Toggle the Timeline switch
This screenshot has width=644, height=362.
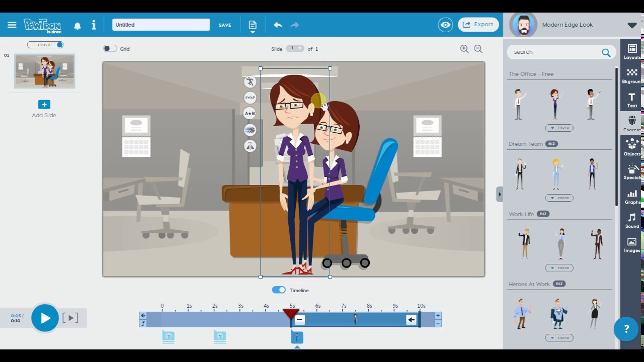(279, 290)
